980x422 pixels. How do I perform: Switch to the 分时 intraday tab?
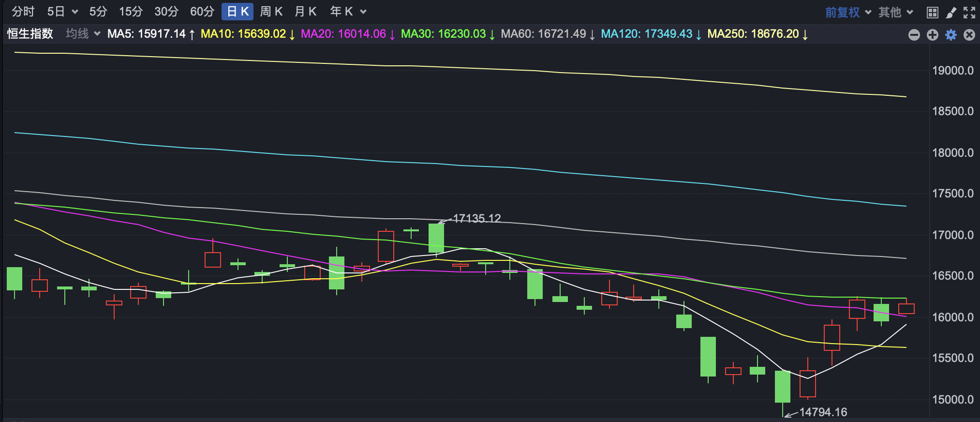23,12
